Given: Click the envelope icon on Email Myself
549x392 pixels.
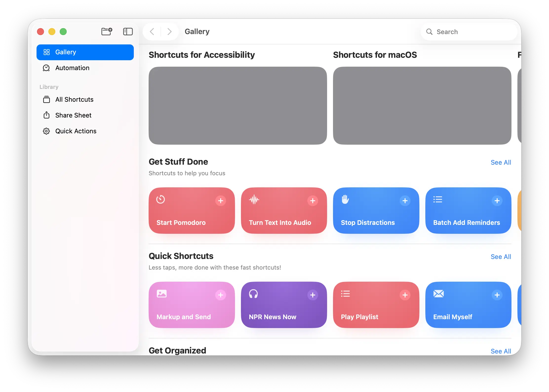Looking at the screenshot, I should click(x=438, y=294).
